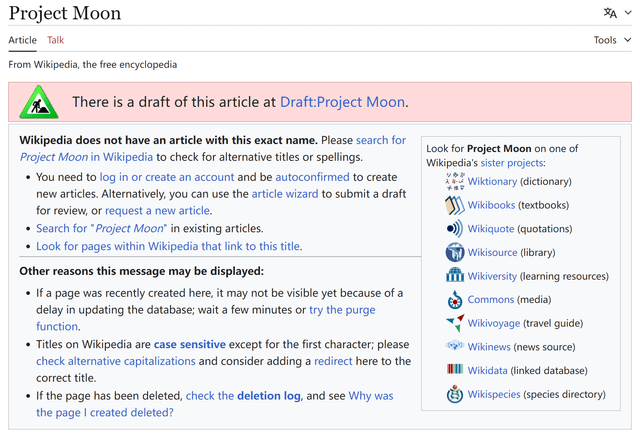
Task: Click 'check alternative capitalizations' link
Action: 116,361
